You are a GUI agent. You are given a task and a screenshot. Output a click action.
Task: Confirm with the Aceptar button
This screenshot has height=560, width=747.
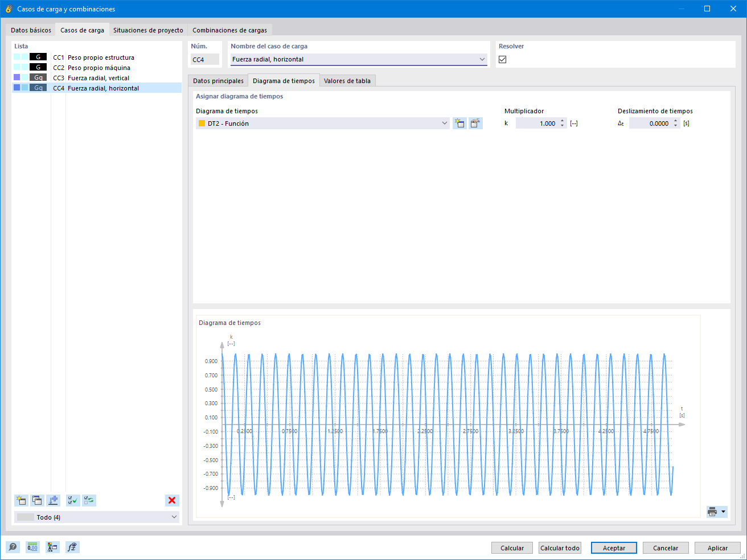[x=614, y=548]
